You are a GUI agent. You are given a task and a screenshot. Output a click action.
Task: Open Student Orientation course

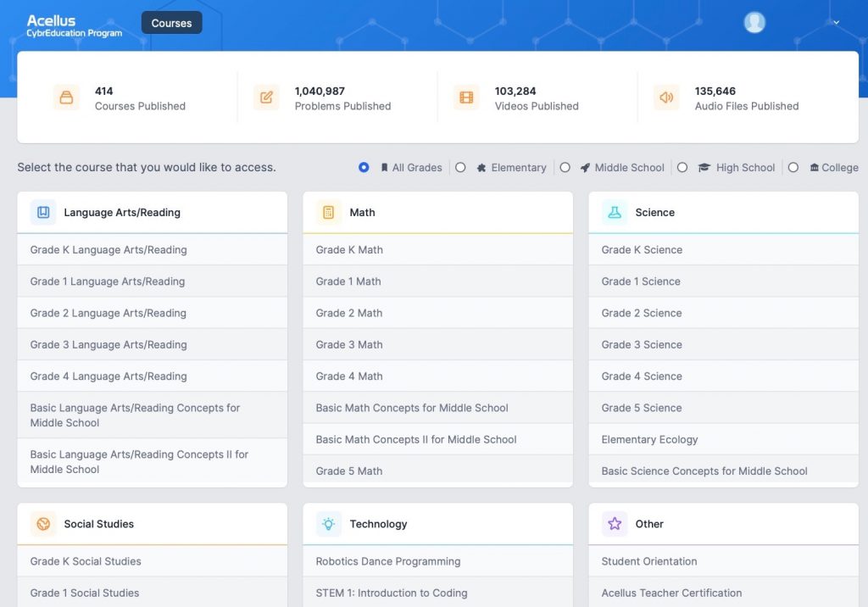tap(724, 561)
